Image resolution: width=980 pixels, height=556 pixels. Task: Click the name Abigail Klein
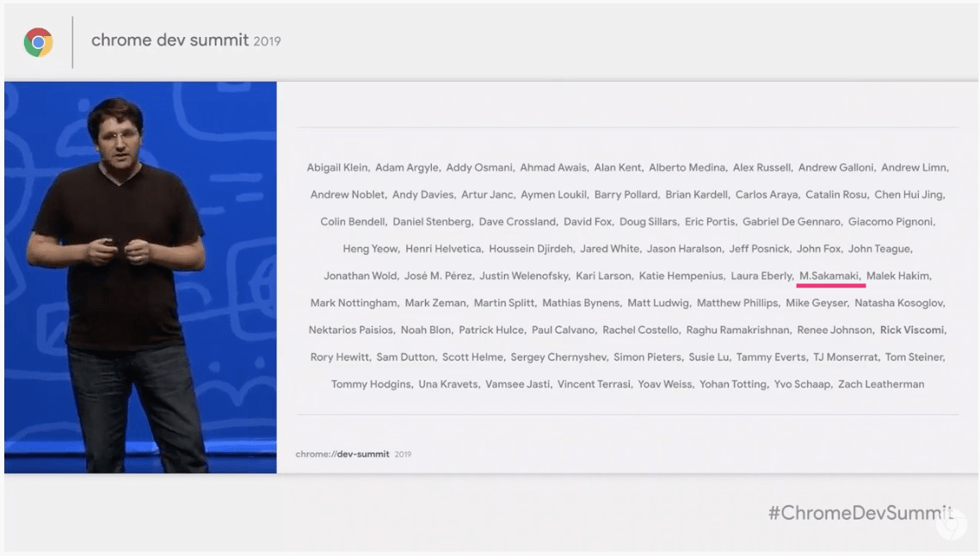tap(337, 168)
